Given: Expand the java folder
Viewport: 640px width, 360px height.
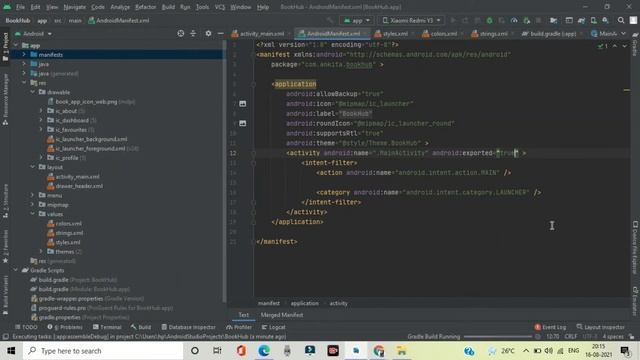Looking at the screenshot, I should click(24, 64).
